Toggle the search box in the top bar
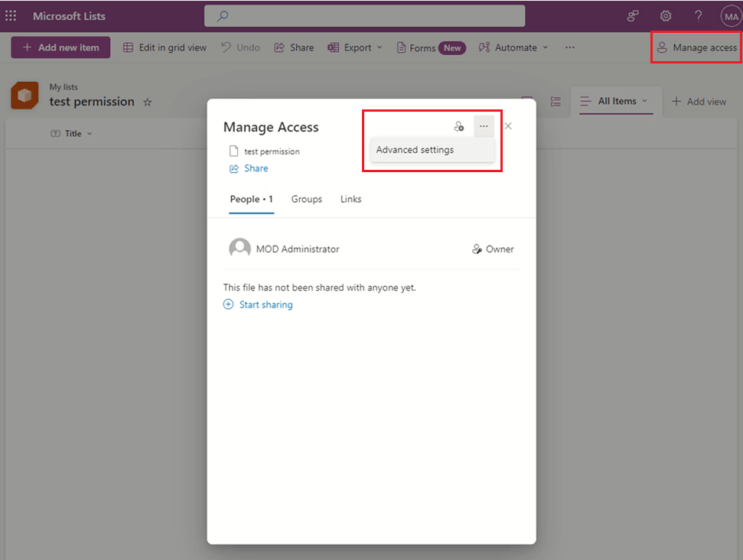This screenshot has height=560, width=743. pos(364,15)
